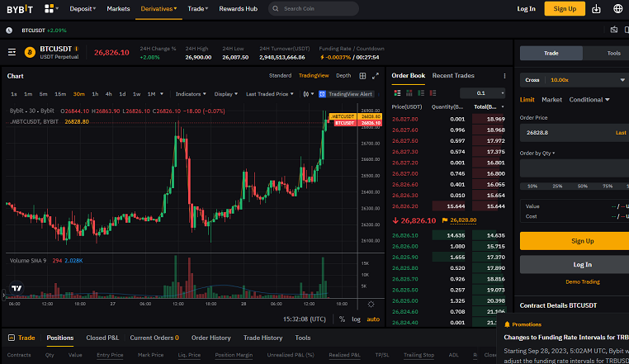629x364 pixels.
Task: Open the Indicators dropdown
Action: pyautogui.click(x=191, y=94)
